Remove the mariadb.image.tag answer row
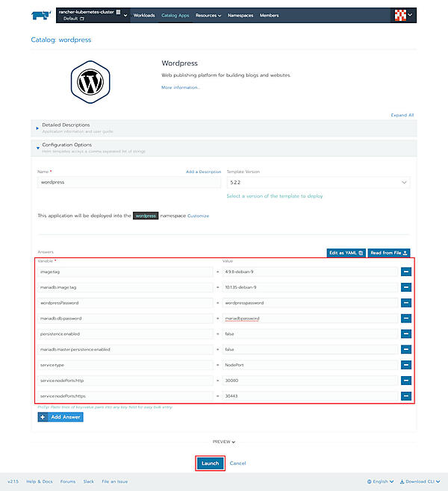 pyautogui.click(x=406, y=287)
